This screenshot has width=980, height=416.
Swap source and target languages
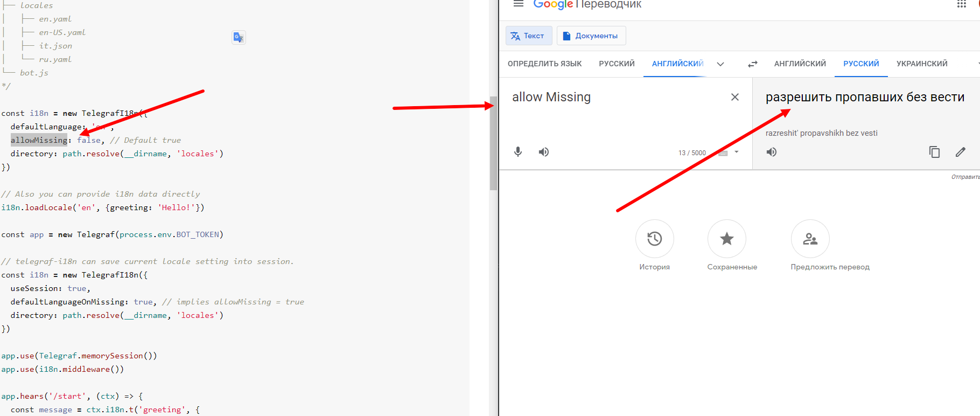[x=752, y=64]
